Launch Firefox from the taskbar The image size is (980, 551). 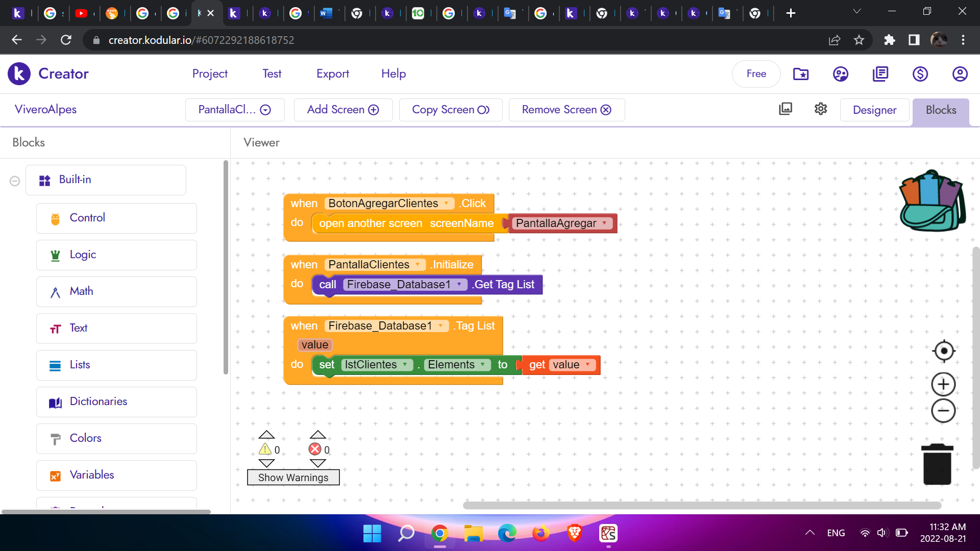pos(541,533)
